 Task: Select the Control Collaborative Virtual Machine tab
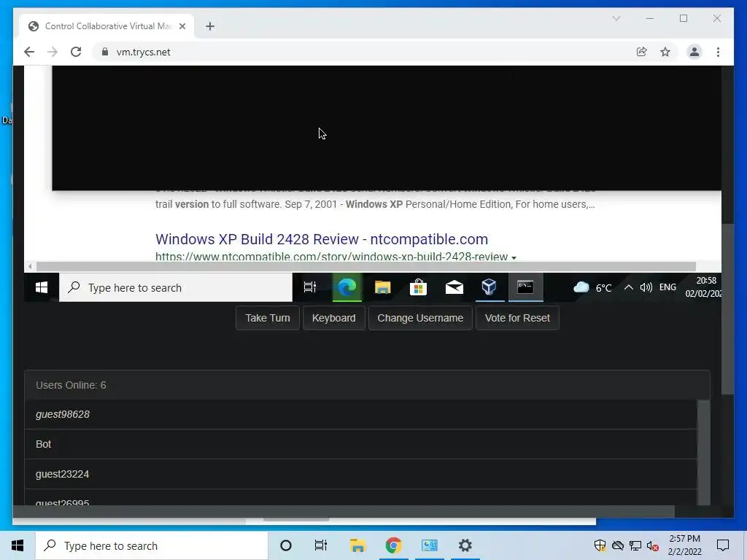click(x=107, y=26)
